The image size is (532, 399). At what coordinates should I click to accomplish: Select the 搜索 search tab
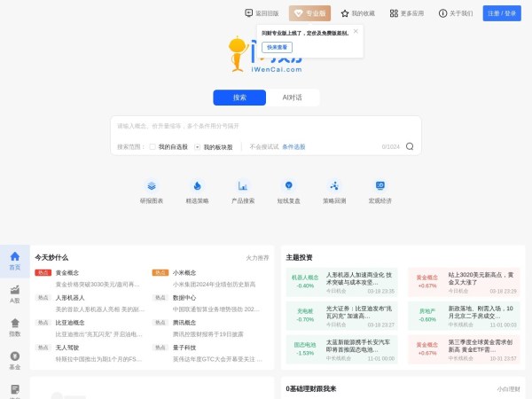[x=239, y=98]
